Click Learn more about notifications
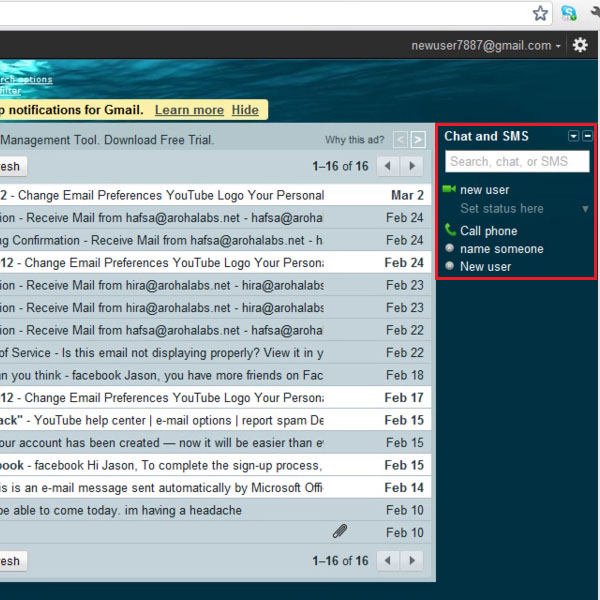The image size is (600, 600). (189, 110)
